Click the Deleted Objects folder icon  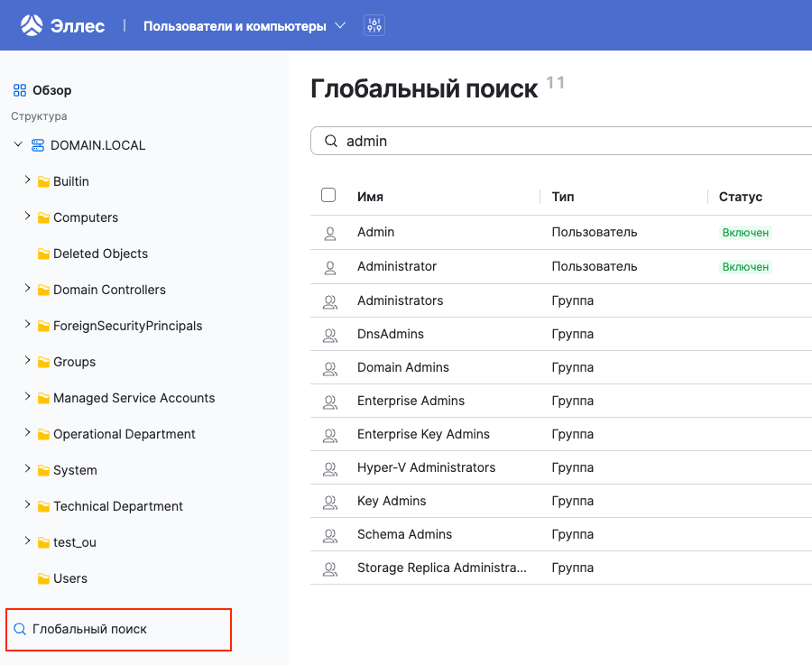click(43, 254)
